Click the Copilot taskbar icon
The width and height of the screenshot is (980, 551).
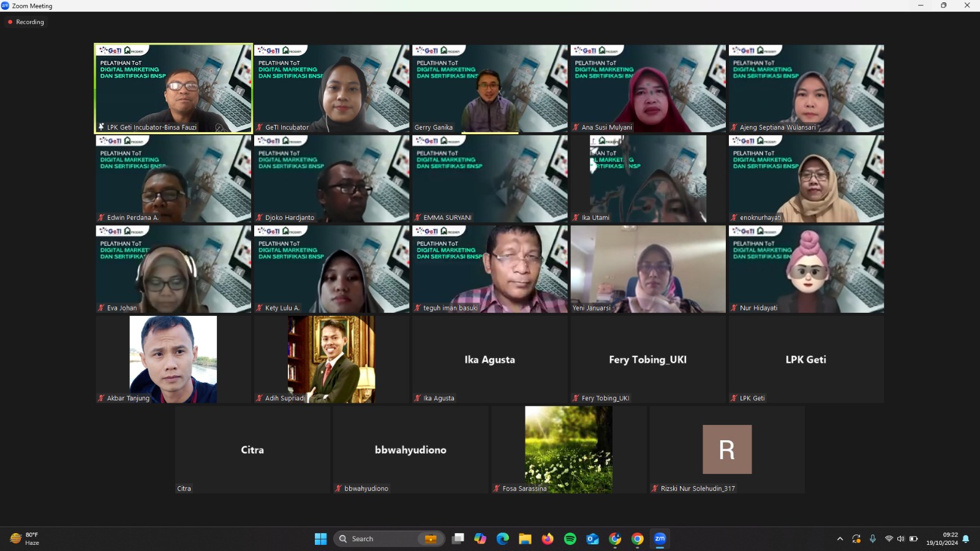click(x=480, y=539)
